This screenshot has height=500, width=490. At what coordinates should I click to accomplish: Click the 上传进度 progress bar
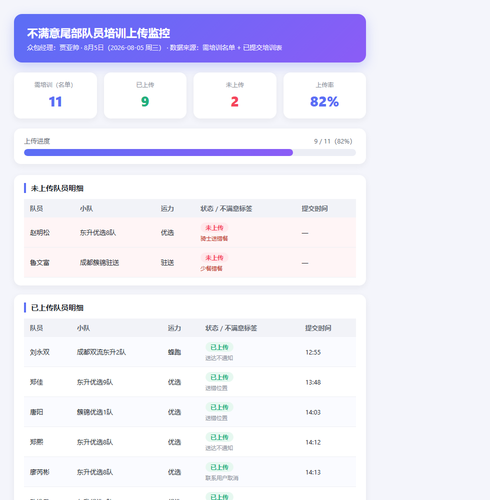190,153
